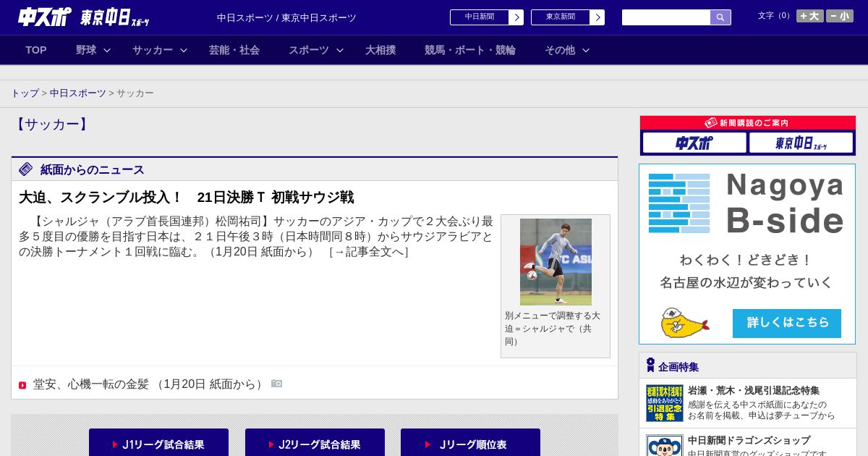This screenshot has width=868, height=456.
Task: Click 東京中日スポーツ subscription banner logo
Action: click(801, 143)
